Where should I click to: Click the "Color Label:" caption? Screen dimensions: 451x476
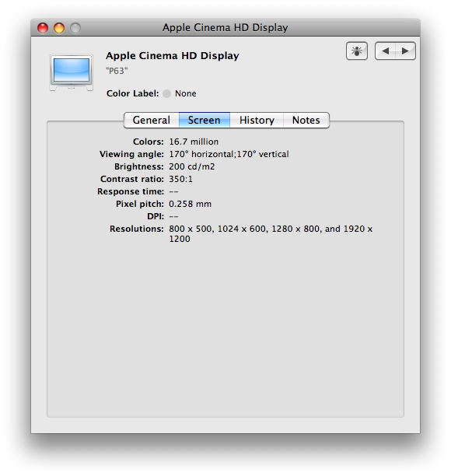pos(133,93)
